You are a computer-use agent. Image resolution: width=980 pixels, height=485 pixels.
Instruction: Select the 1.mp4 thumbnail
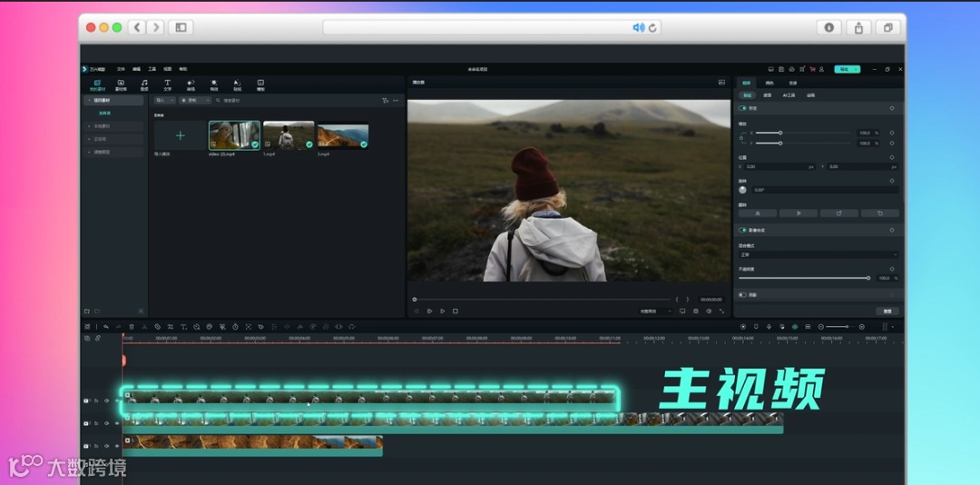pos(289,135)
